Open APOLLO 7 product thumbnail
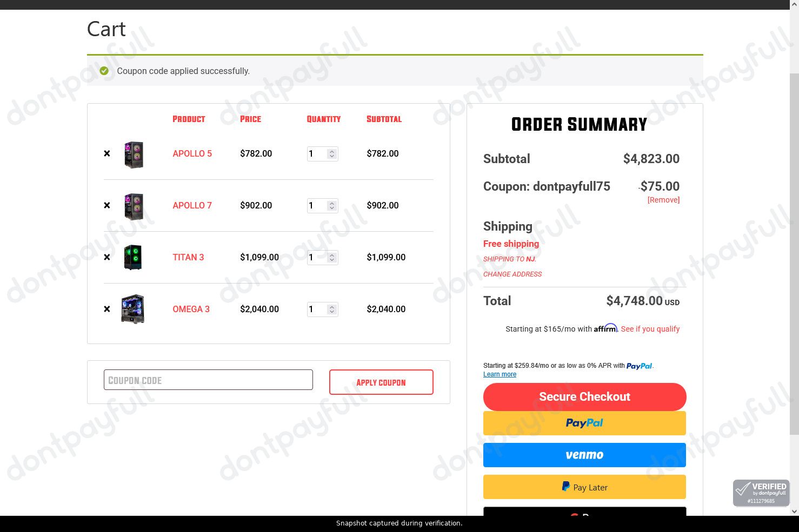This screenshot has width=799, height=532. 133,206
